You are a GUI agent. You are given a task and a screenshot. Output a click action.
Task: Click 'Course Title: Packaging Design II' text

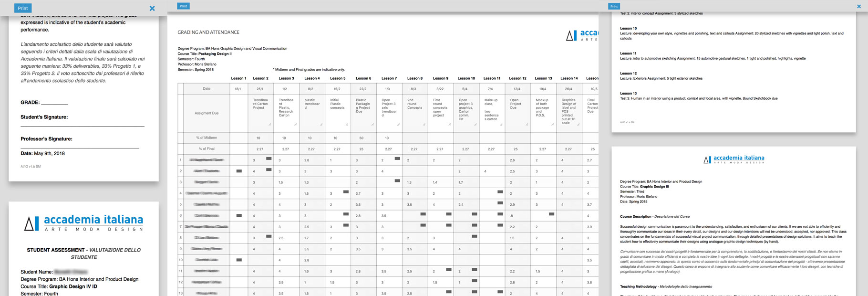click(205, 54)
